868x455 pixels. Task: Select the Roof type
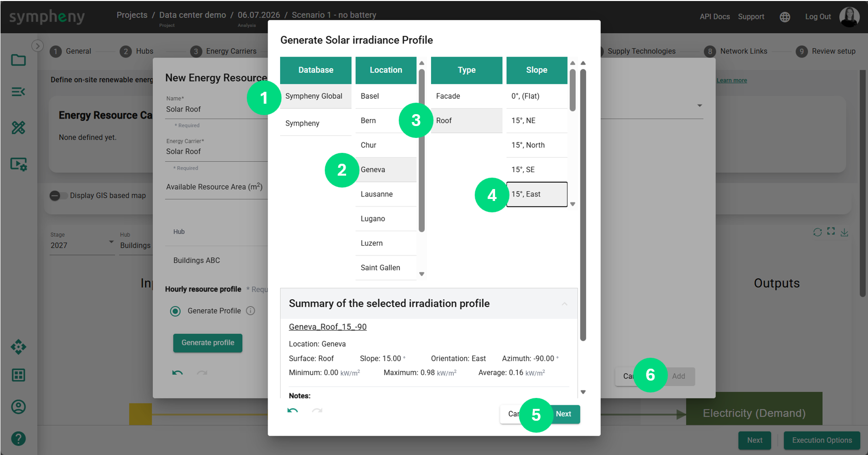(x=467, y=121)
